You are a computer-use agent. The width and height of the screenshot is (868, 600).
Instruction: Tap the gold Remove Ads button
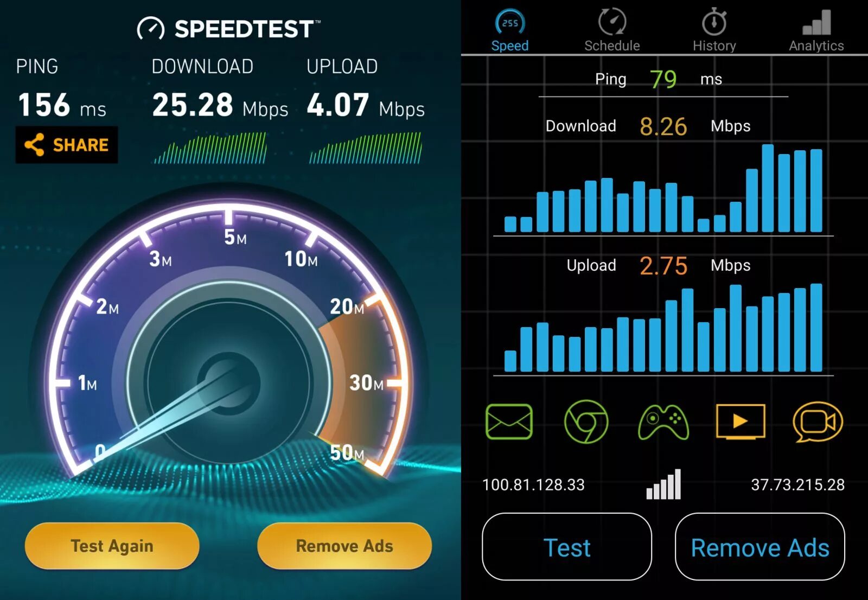[x=344, y=546]
